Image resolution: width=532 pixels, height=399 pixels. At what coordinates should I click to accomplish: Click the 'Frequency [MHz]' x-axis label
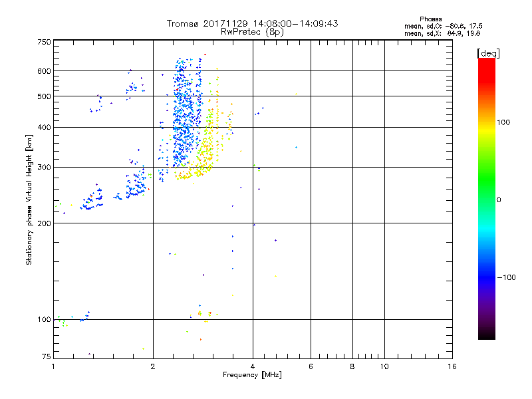tap(252, 375)
